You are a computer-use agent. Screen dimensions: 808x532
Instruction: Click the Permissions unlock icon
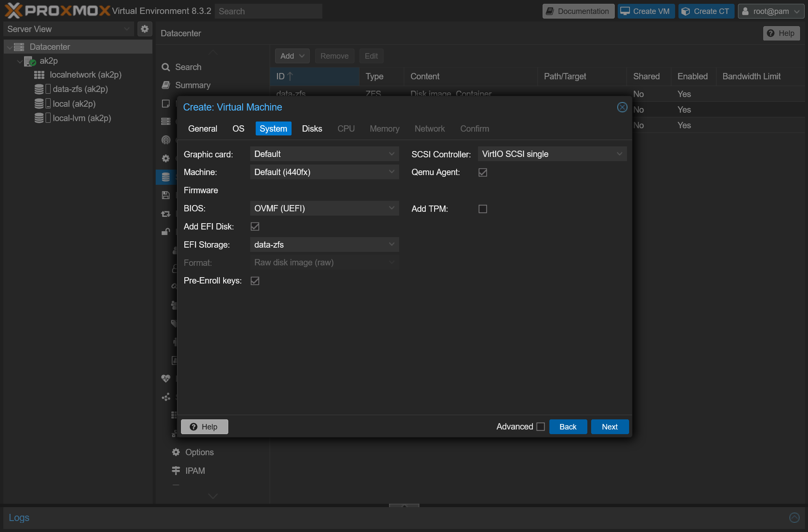166,232
